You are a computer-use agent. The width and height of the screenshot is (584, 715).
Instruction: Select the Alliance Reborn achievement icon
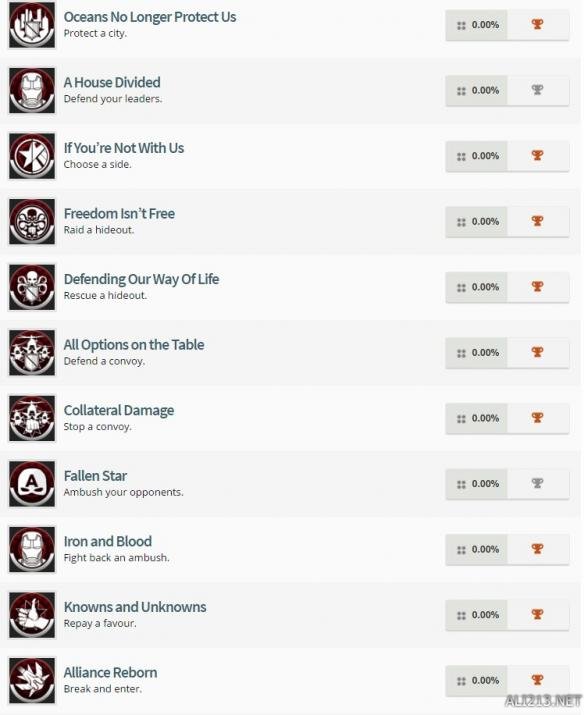(32, 680)
